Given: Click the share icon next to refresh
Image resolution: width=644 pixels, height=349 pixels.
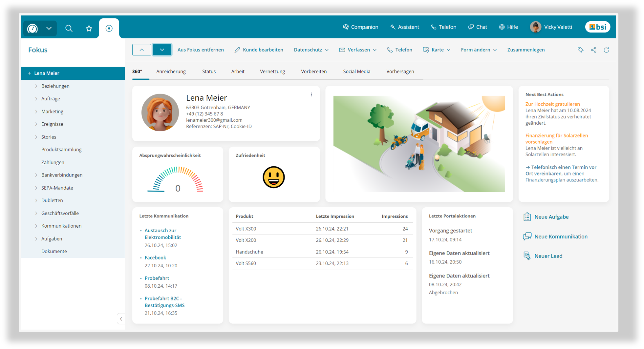Looking at the screenshot, I should [593, 50].
